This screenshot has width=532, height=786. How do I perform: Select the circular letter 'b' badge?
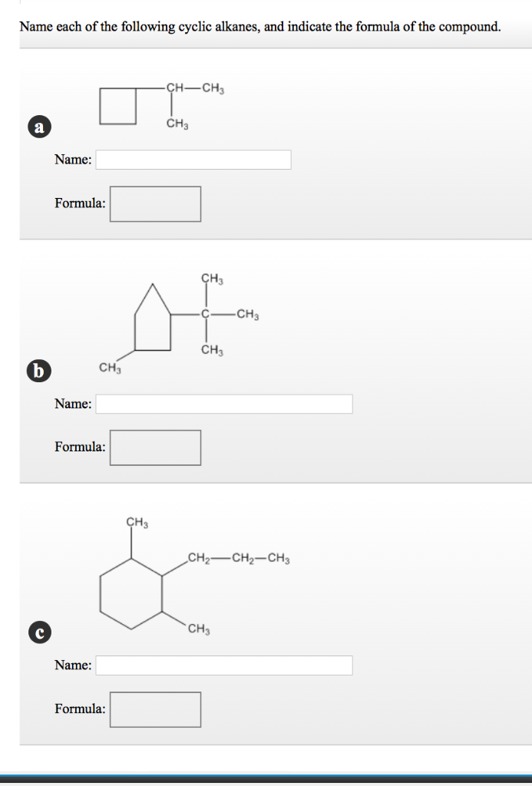(x=37, y=371)
